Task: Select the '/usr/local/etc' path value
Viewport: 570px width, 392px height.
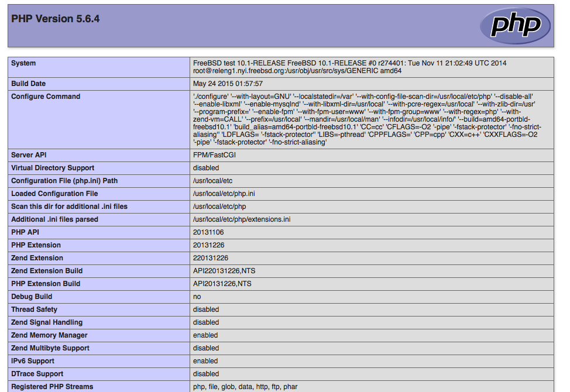Action: pos(212,181)
